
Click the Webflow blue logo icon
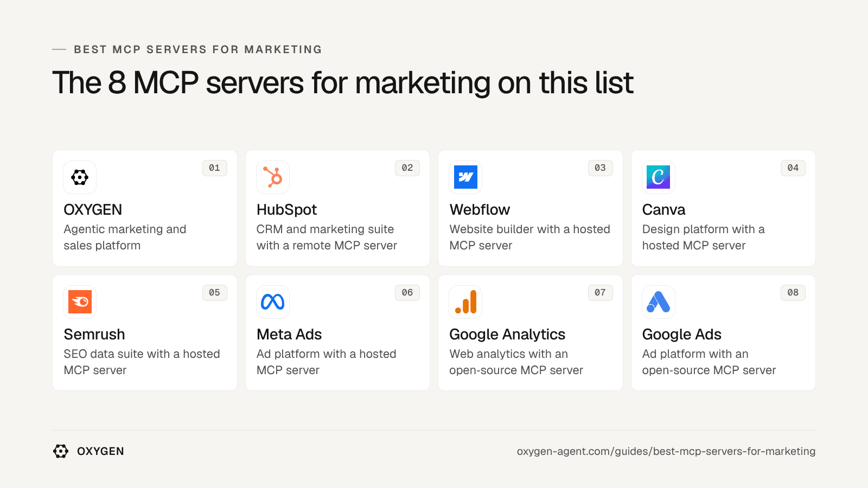pos(465,177)
